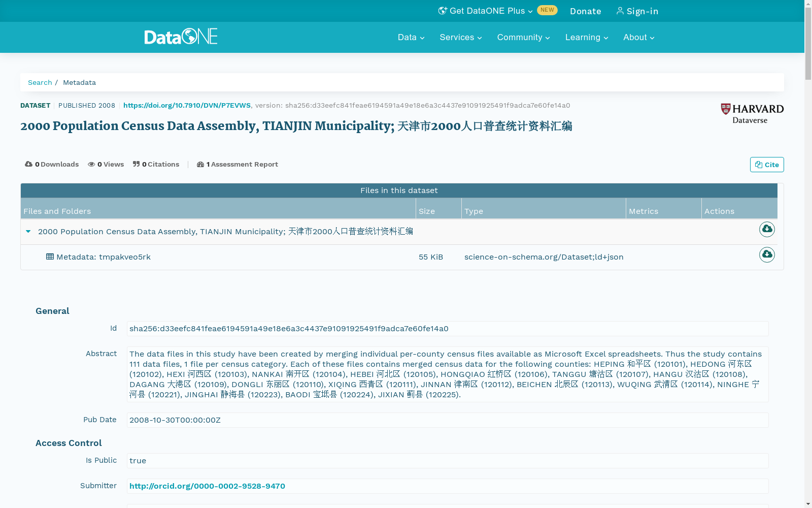Open the Data dropdown menu
812x508 pixels.
coord(411,37)
